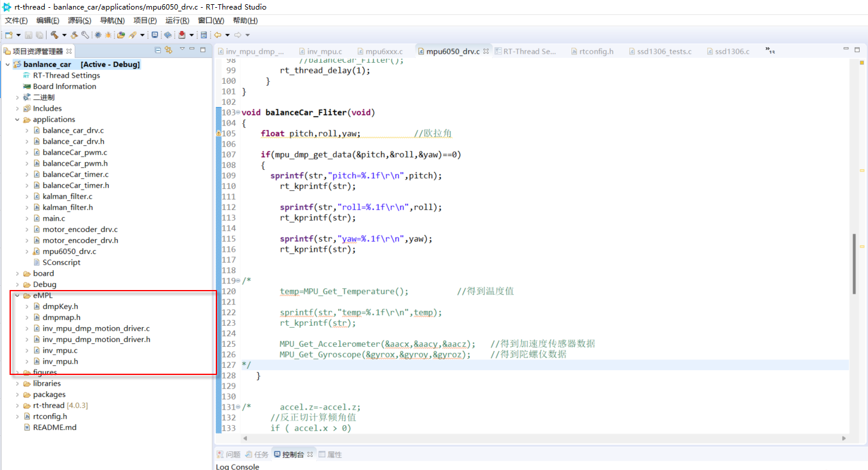
Task: Switch to mpu6xxx.c editor tab
Action: [380, 51]
